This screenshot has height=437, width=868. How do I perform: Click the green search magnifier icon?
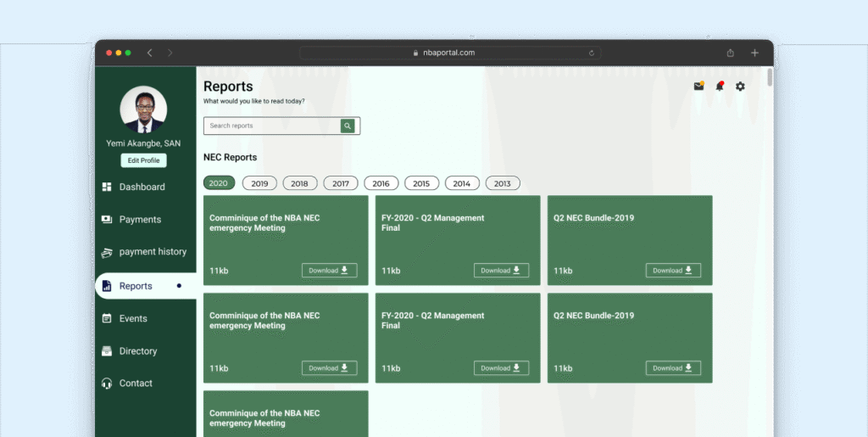348,126
